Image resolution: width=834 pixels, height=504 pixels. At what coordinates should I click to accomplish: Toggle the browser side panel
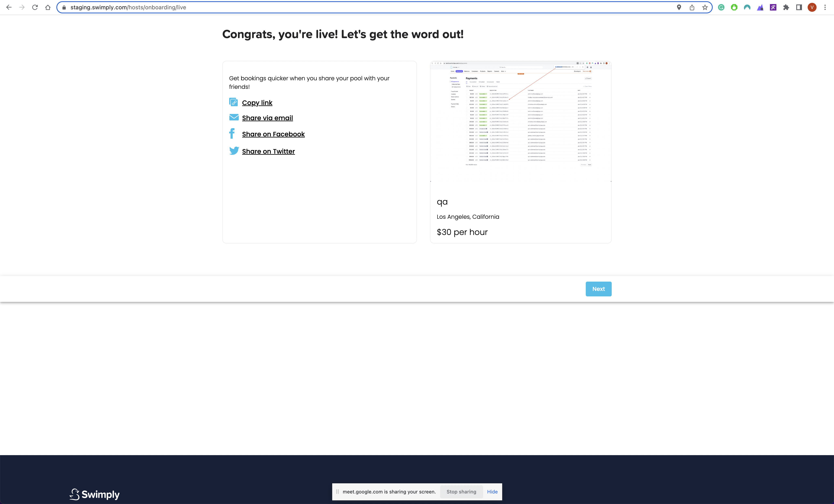click(x=799, y=8)
